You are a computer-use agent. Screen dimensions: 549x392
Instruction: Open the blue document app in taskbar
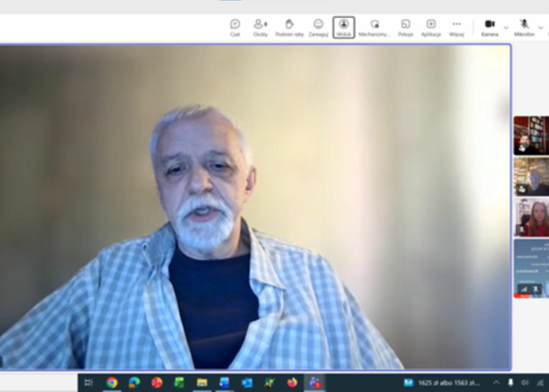coord(224,383)
